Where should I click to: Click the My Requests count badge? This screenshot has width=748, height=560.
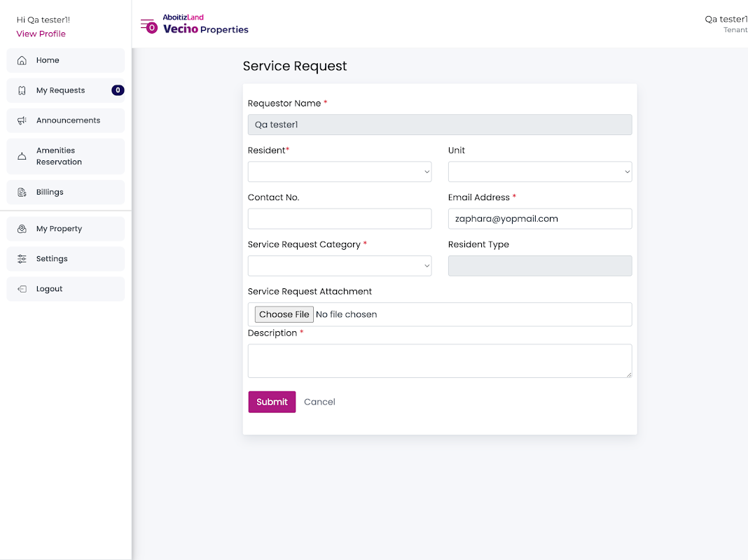click(x=118, y=90)
